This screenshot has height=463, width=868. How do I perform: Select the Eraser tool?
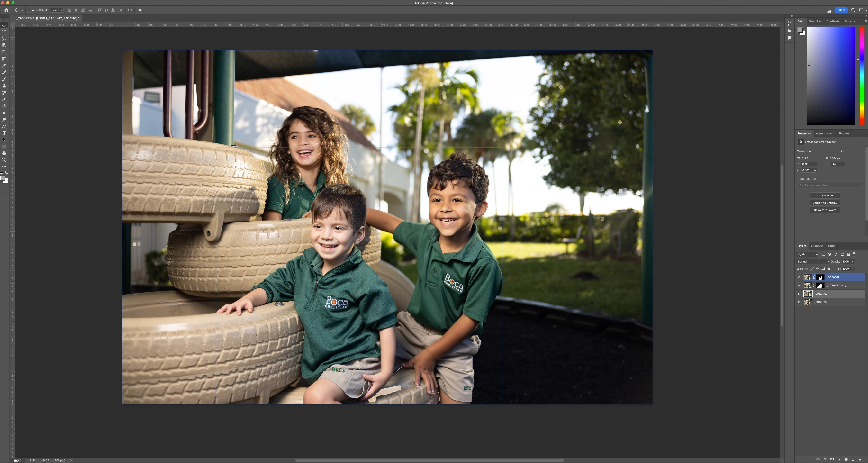pos(5,99)
